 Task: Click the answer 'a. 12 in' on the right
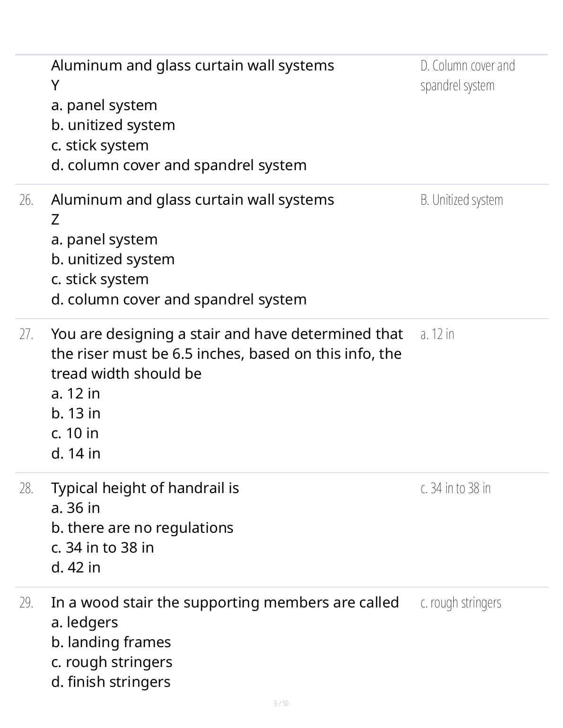[x=437, y=335]
